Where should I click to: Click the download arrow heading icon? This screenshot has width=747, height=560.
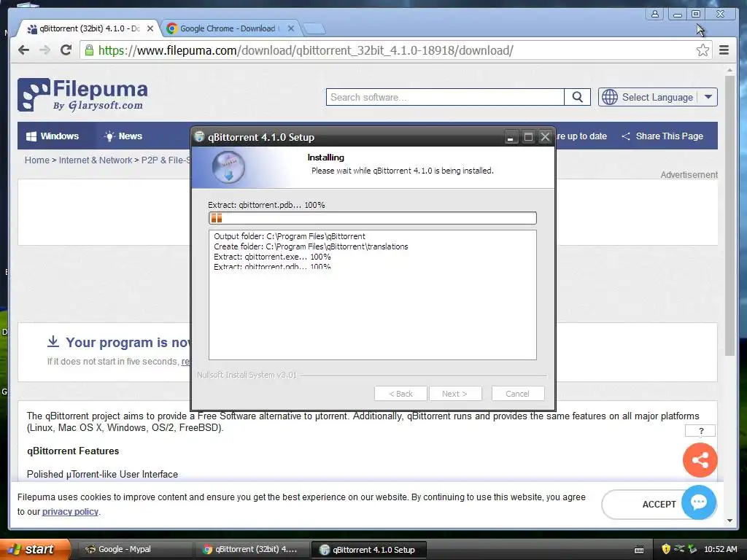tap(53, 341)
